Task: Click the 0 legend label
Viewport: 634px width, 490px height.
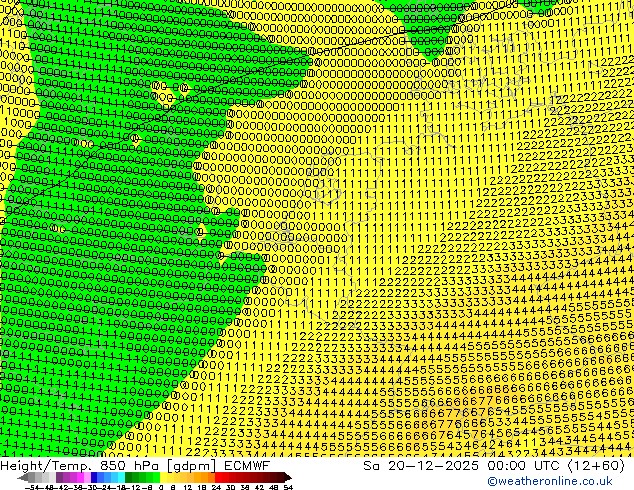Action: coord(161,487)
